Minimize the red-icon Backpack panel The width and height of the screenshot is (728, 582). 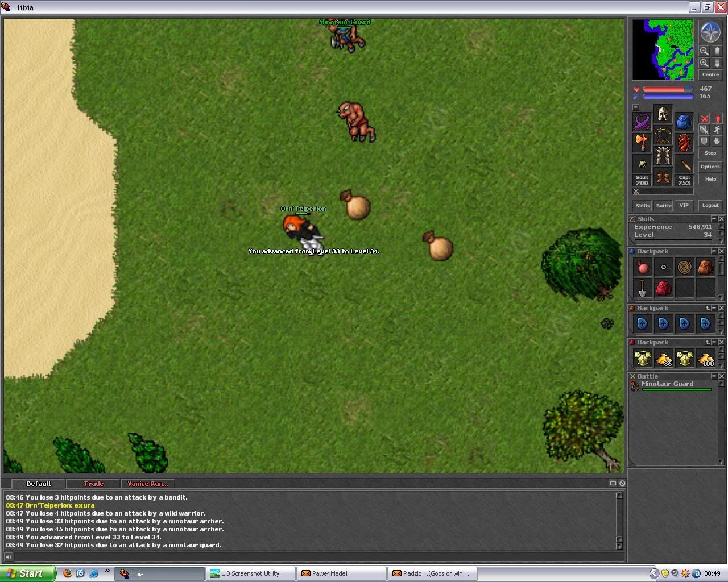pyautogui.click(x=714, y=342)
